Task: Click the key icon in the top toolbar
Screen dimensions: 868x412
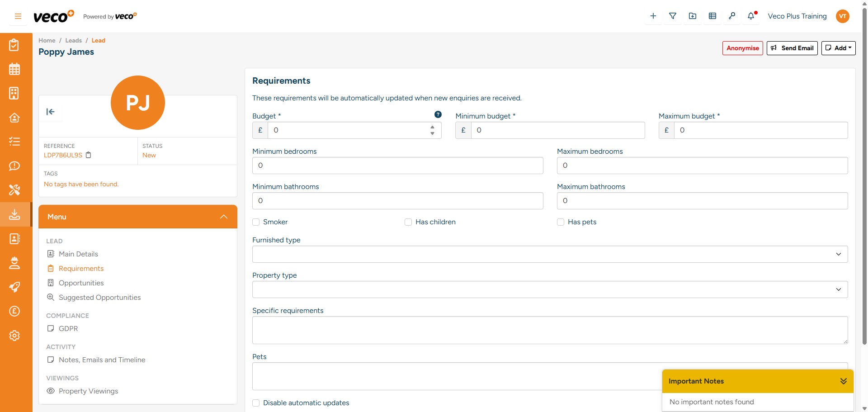Action: [x=732, y=16]
